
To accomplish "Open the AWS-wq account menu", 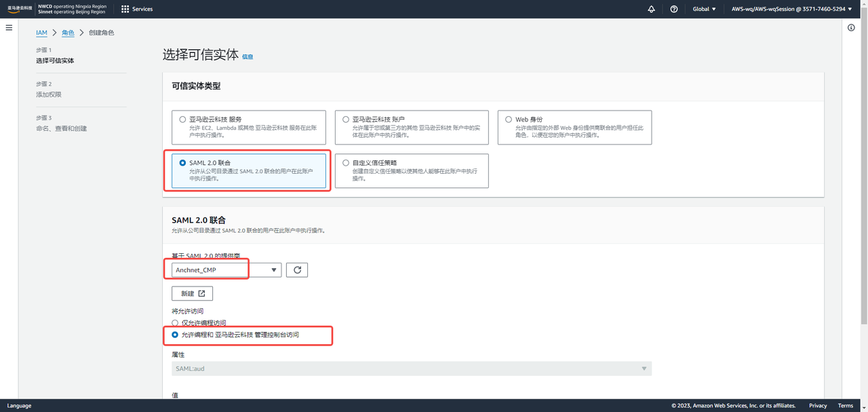I will point(792,10).
